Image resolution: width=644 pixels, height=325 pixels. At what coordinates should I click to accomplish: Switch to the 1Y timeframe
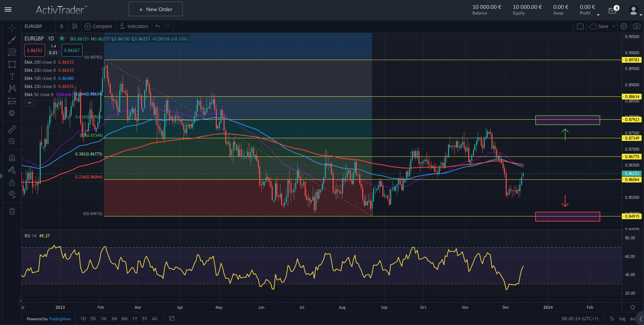click(x=134, y=319)
